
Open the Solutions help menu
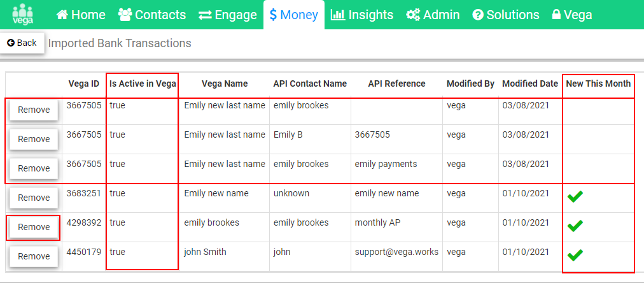pyautogui.click(x=505, y=15)
